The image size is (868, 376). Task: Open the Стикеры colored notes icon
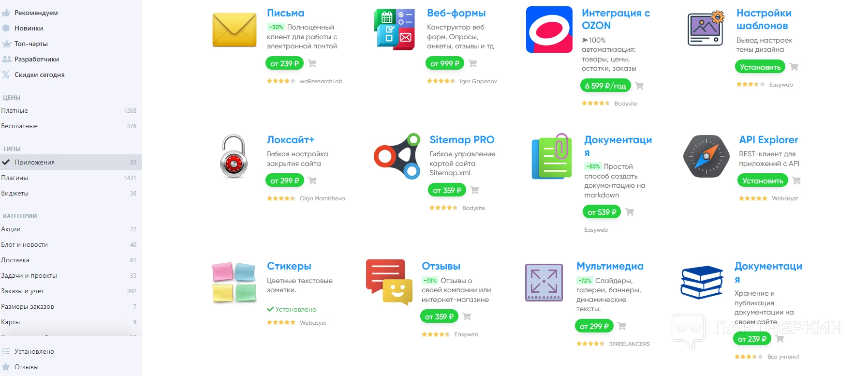(234, 282)
